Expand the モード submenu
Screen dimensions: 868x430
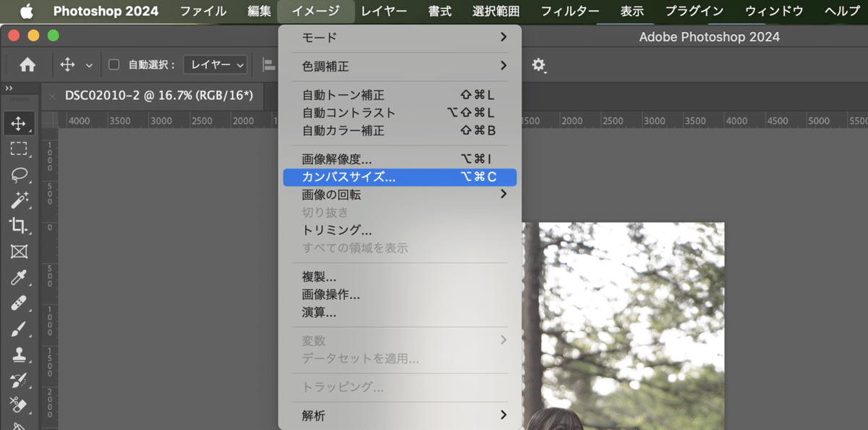[399, 37]
